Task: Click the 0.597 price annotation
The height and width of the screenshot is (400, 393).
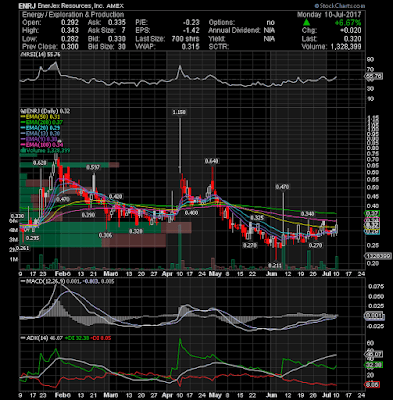Action: coord(93,167)
